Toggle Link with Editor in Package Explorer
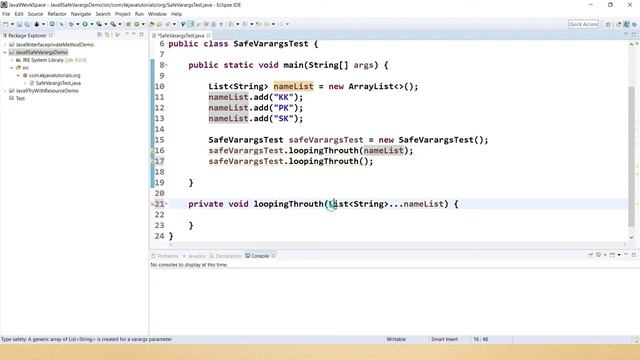This screenshot has width=640, height=360. pyautogui.click(x=107, y=35)
